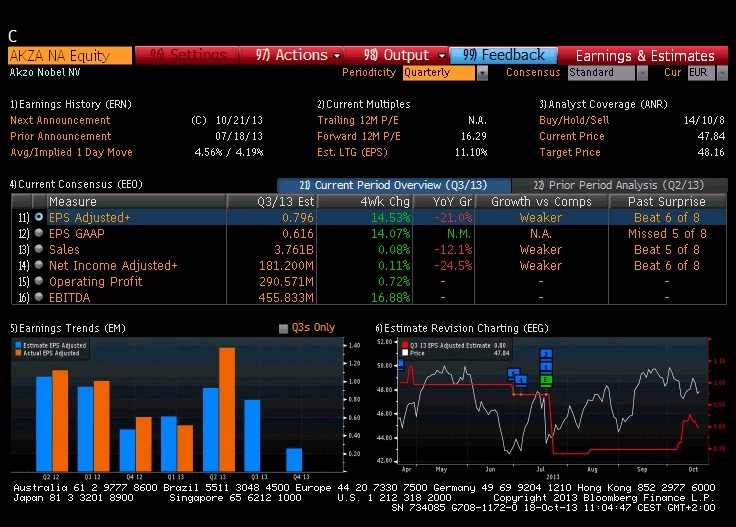Click the Growth vs Comps column header
This screenshot has height=527, width=736.
541,202
